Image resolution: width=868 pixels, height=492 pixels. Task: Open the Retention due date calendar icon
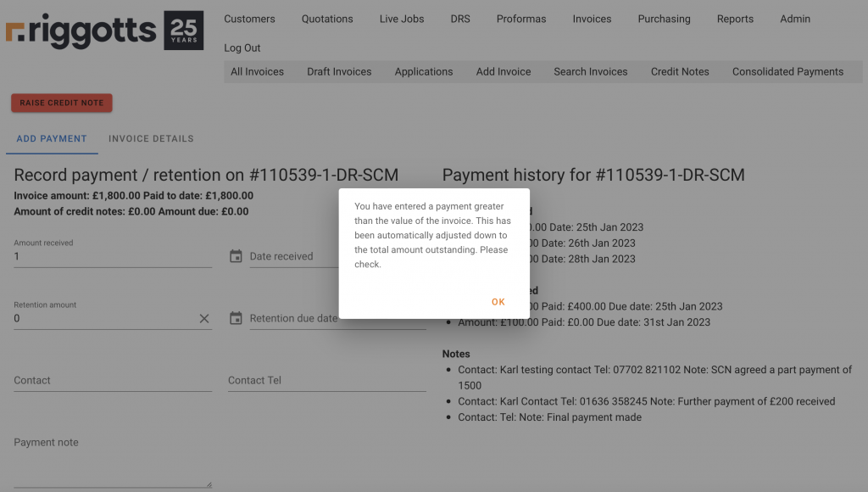coord(236,318)
